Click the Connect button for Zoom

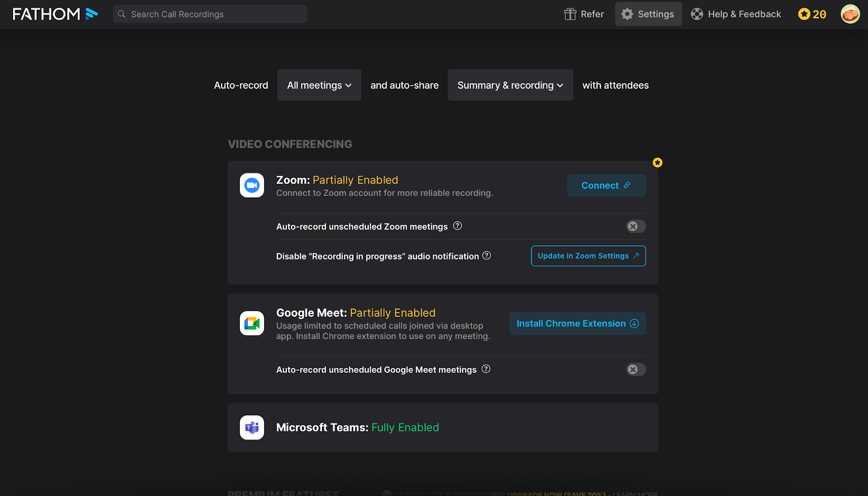click(606, 186)
